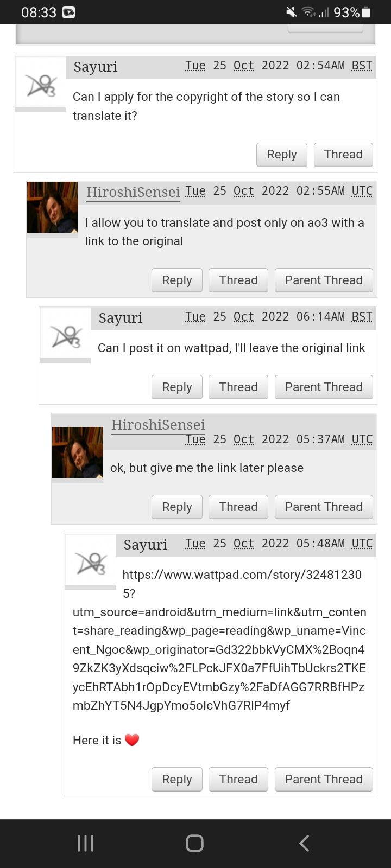Open the HiroshiSensei username link at 02:55AM

(x=133, y=192)
